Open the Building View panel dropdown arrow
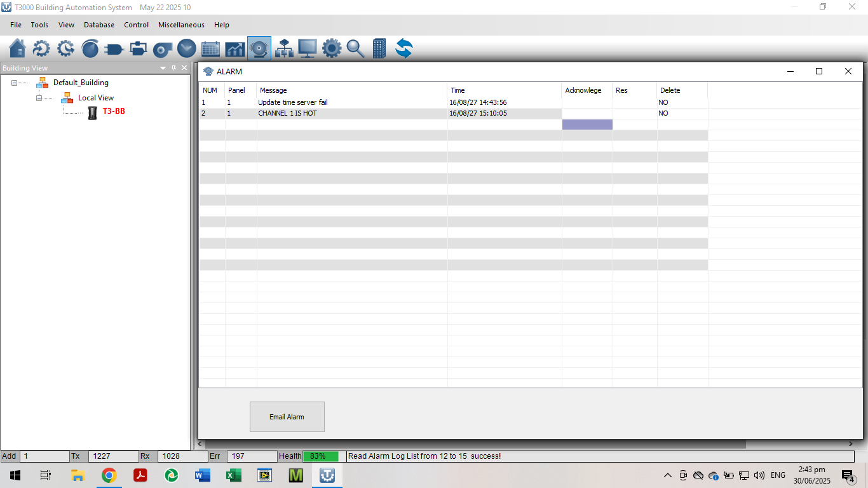Screen dimensions: 868x488 pos(163,68)
